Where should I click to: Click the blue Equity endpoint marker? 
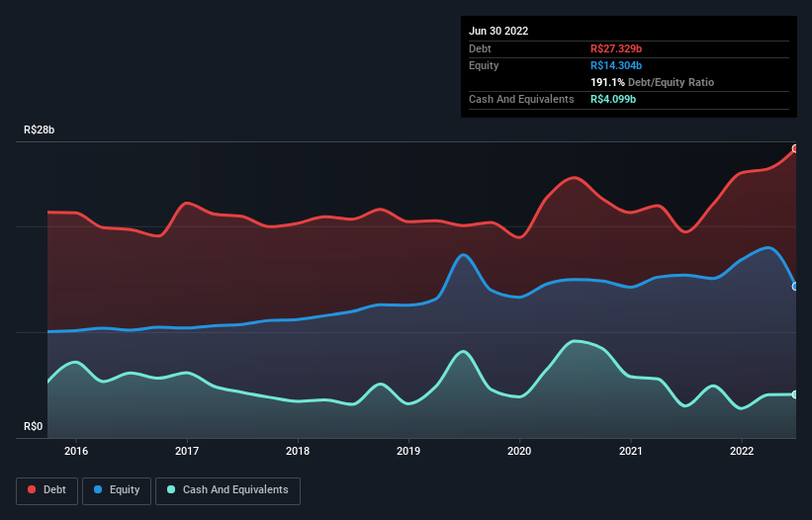[x=795, y=286]
